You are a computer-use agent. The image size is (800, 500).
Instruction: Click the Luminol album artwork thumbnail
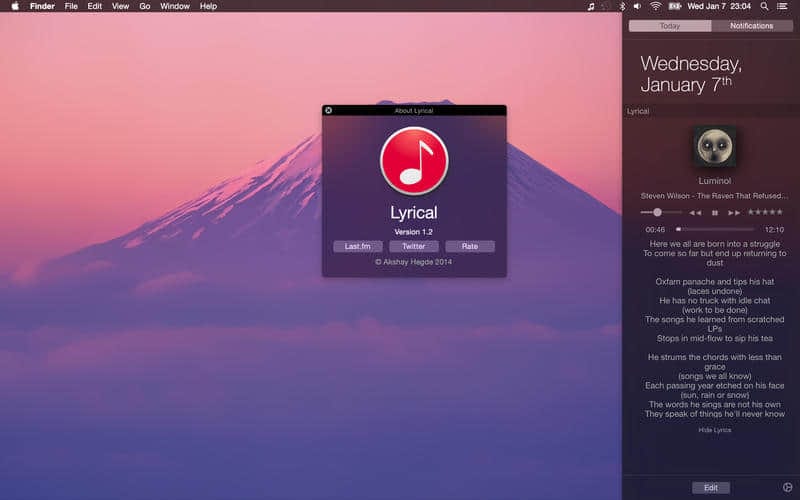click(x=715, y=146)
